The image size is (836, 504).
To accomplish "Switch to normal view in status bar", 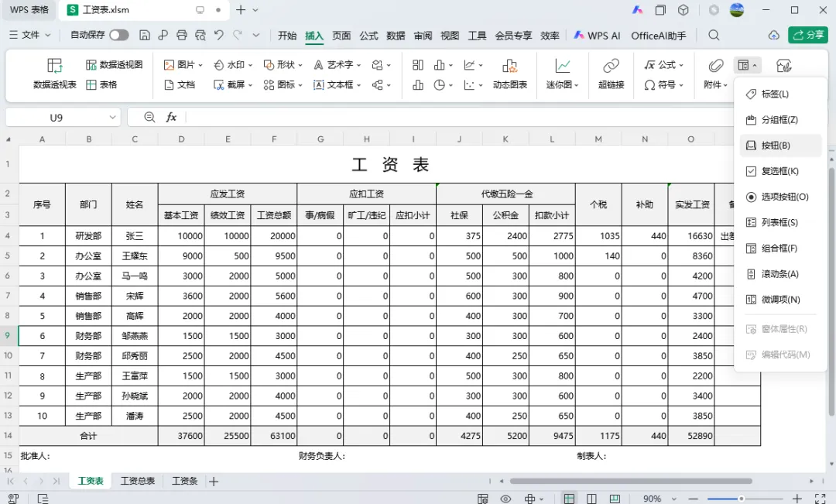I will 569,499.
